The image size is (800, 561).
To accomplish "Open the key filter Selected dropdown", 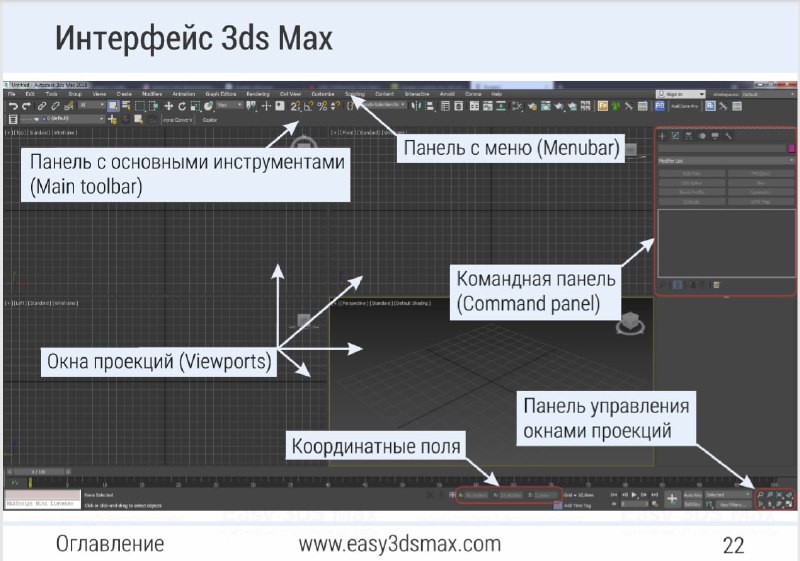I will [728, 495].
